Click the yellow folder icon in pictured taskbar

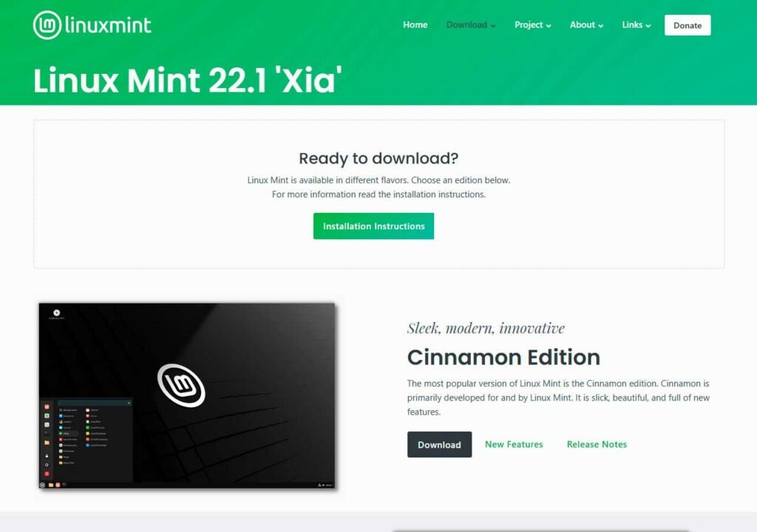pyautogui.click(x=51, y=485)
